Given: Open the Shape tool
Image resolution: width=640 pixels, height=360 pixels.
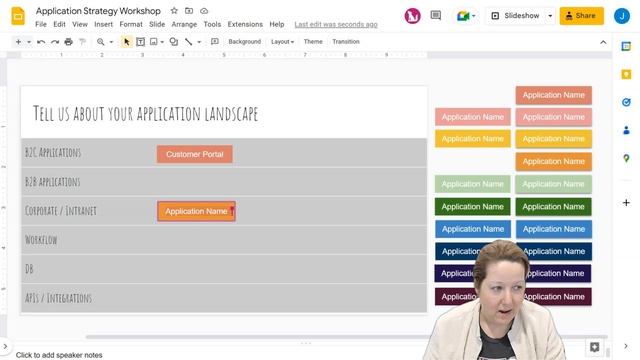Looking at the screenshot, I should pos(174,42).
